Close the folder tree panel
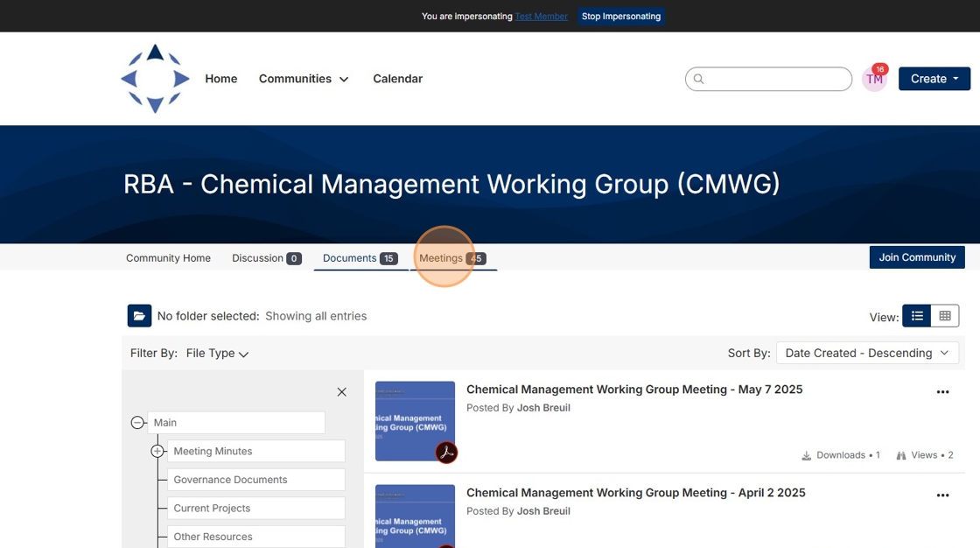980x548 pixels. point(342,392)
